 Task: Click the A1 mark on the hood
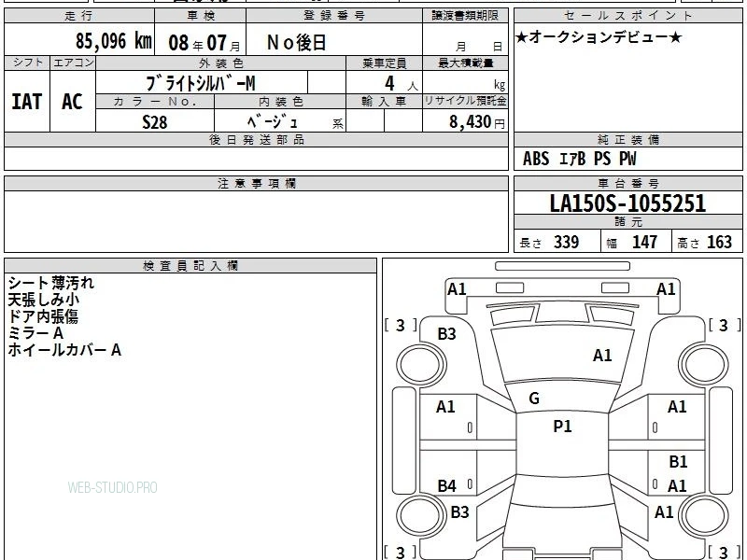602,356
